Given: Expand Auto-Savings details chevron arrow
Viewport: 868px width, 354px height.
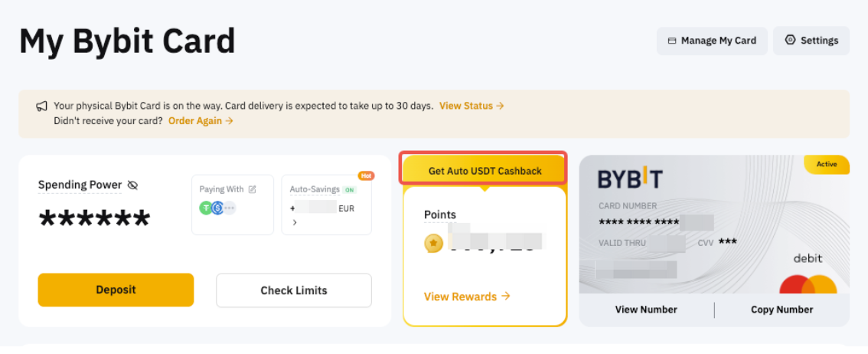Looking at the screenshot, I should click(x=295, y=222).
